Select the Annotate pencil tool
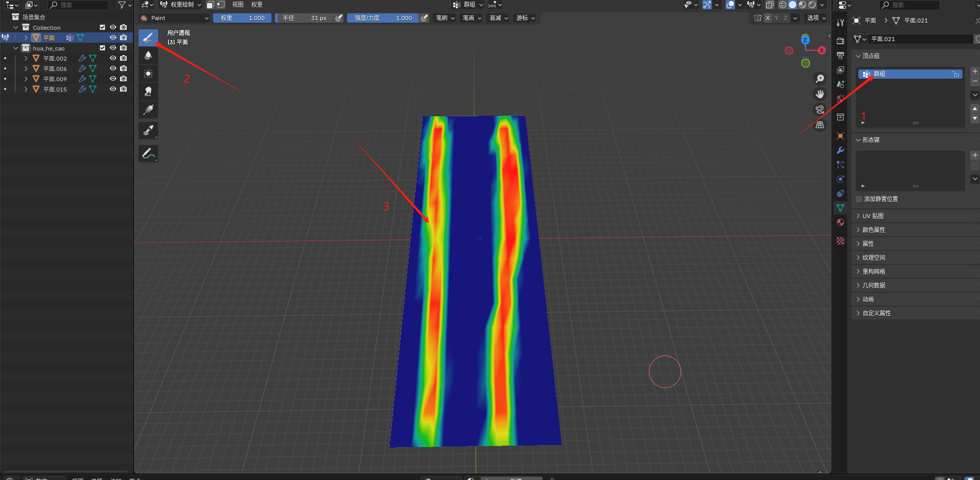The image size is (980, 480). 148,153
